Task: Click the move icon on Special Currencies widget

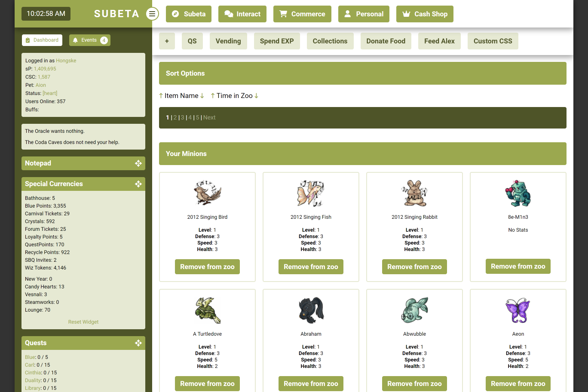Action: [x=138, y=184]
